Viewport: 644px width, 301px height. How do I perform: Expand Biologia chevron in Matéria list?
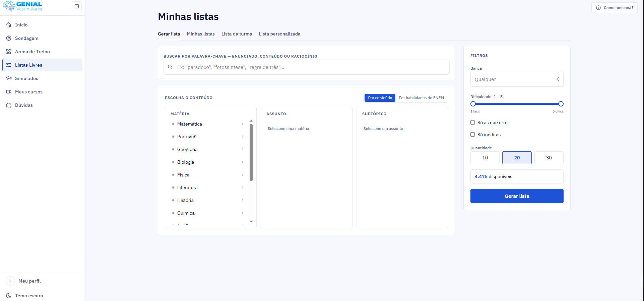point(243,162)
